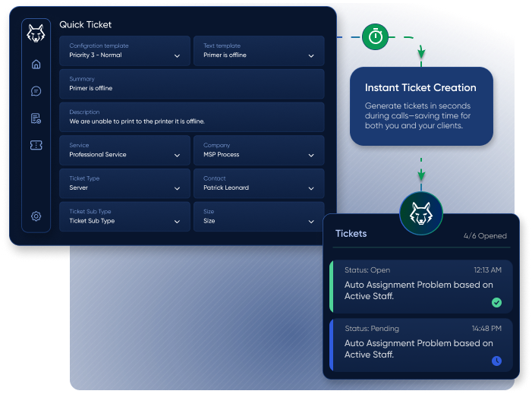Choose a Contact from Patrick Leonard dropdown
532x394 pixels.
[259, 184]
